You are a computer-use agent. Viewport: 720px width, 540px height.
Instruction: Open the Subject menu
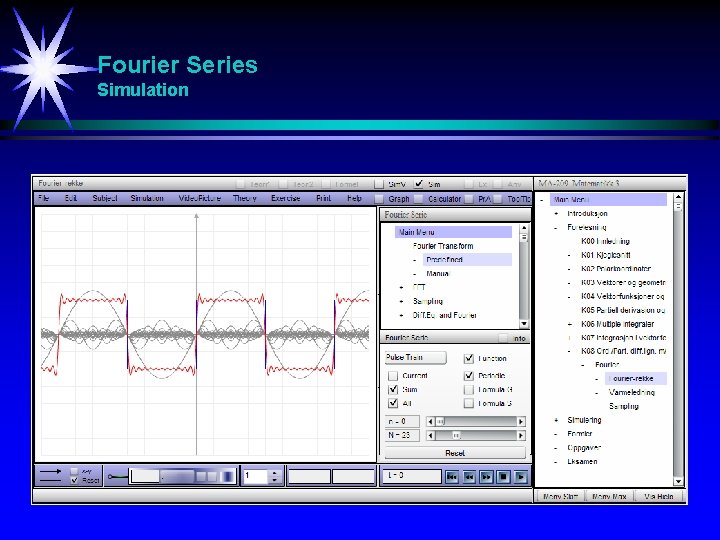click(105, 198)
